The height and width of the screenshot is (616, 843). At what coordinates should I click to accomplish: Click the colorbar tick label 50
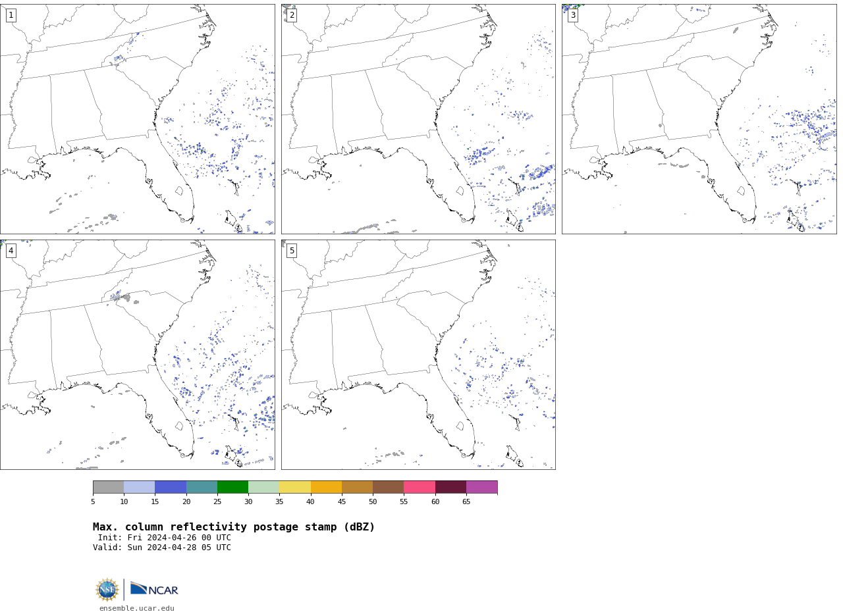point(373,502)
